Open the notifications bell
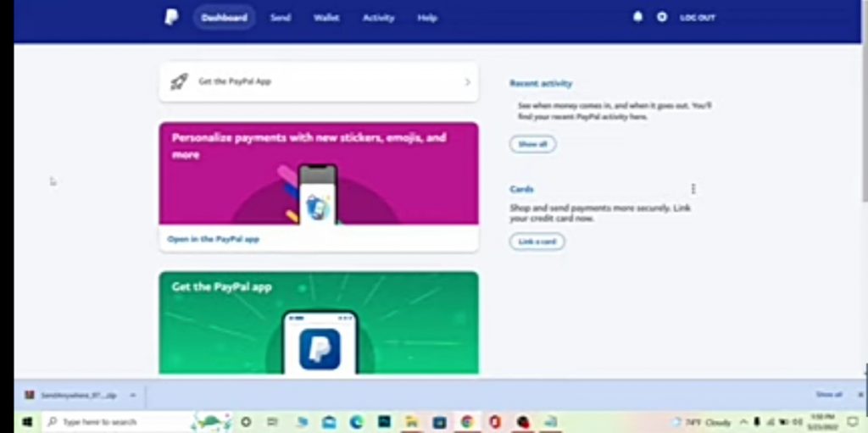The image size is (868, 433). pyautogui.click(x=637, y=17)
